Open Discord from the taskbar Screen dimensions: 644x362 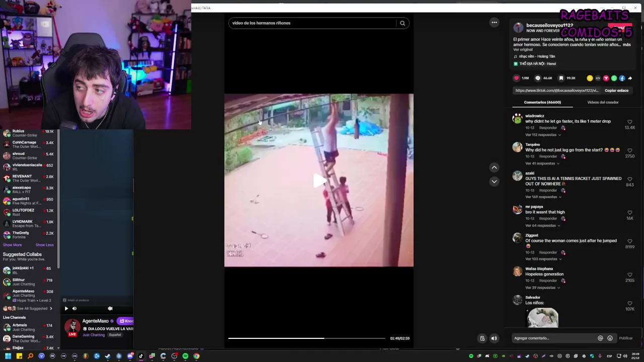click(130, 356)
